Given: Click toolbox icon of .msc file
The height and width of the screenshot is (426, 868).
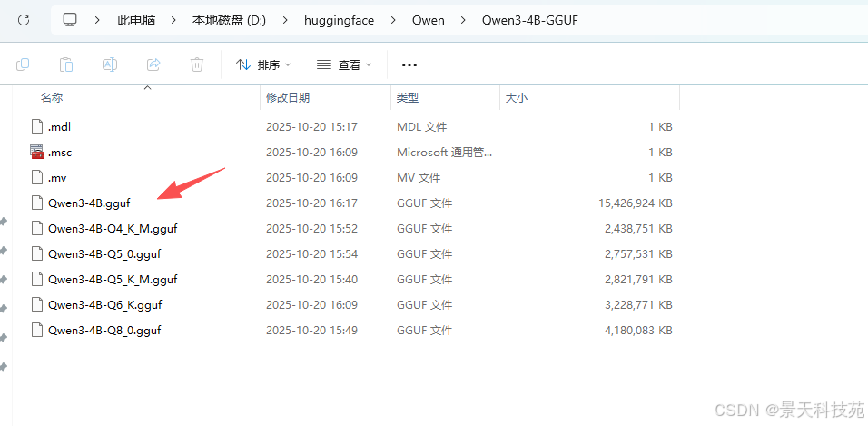Looking at the screenshot, I should 37,152.
